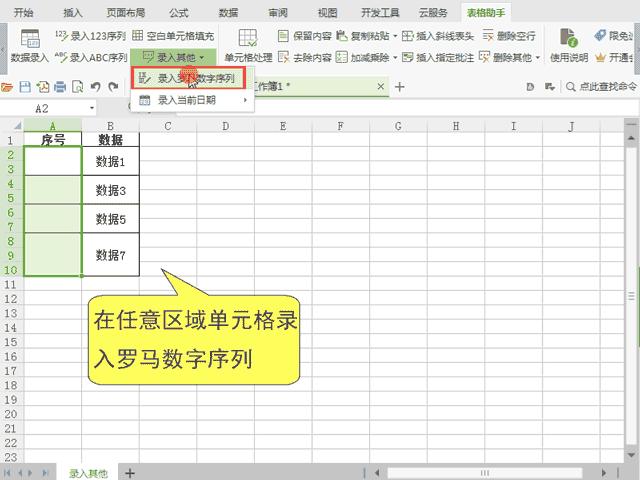Close the 工作簿1 document tab

point(380,87)
